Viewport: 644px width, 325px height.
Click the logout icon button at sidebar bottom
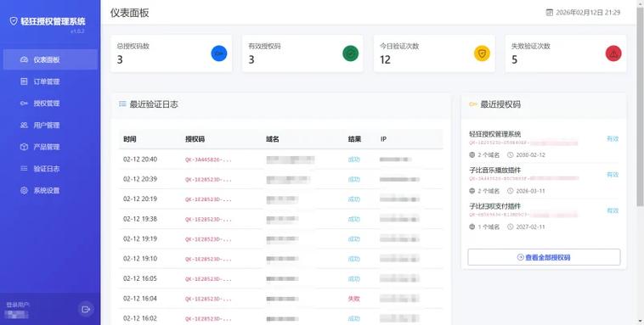tap(86, 309)
